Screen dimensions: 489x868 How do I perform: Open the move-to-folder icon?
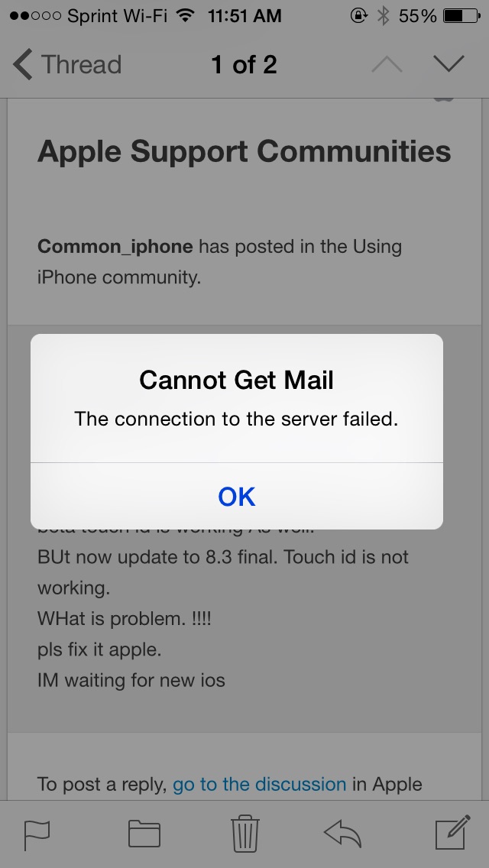tap(144, 834)
